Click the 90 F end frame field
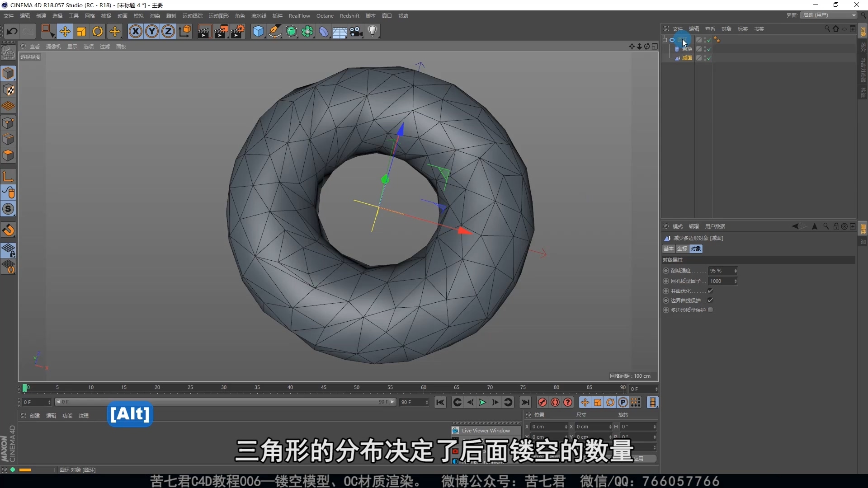Screen dimensions: 868x488 tap(414, 402)
